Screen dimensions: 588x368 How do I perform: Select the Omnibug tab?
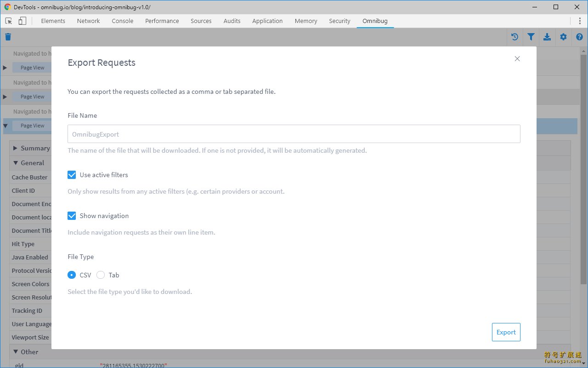375,21
